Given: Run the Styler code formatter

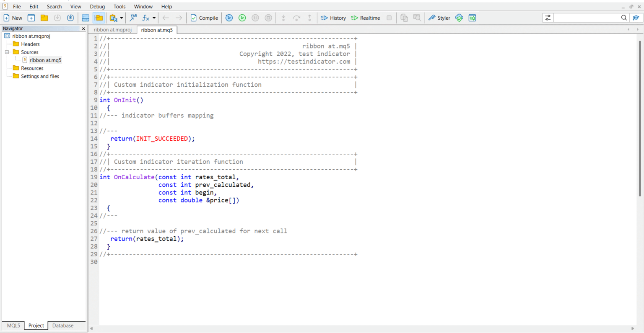Looking at the screenshot, I should point(439,18).
